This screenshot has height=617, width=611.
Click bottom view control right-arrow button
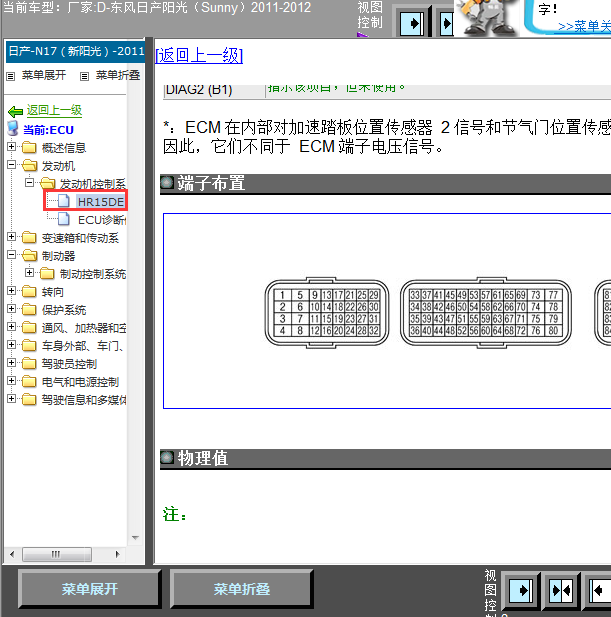click(x=520, y=590)
